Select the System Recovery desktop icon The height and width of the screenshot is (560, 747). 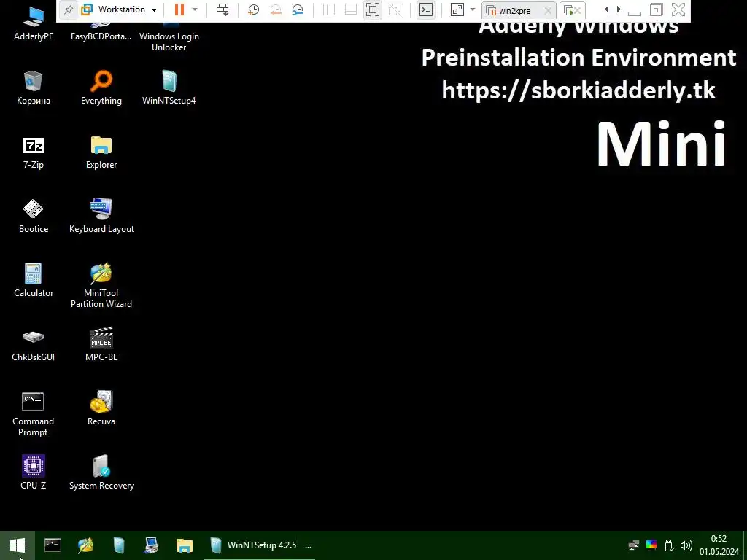pos(101,472)
